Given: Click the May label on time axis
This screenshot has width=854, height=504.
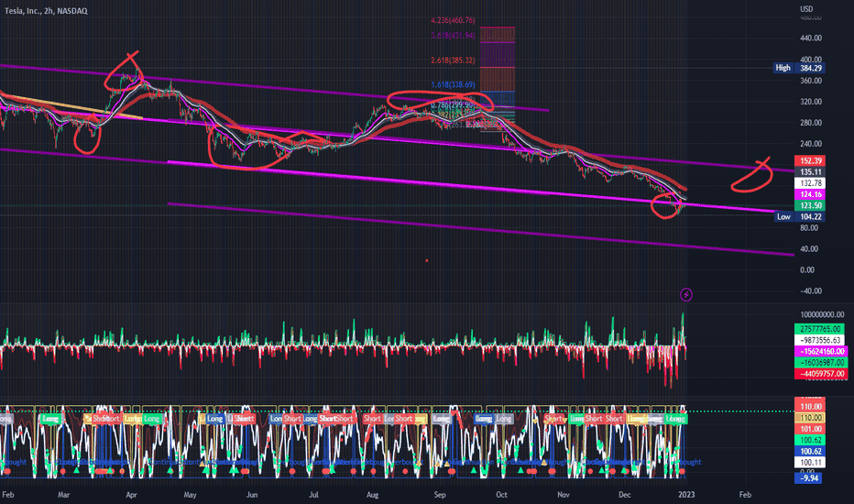Looking at the screenshot, I should pos(190,495).
